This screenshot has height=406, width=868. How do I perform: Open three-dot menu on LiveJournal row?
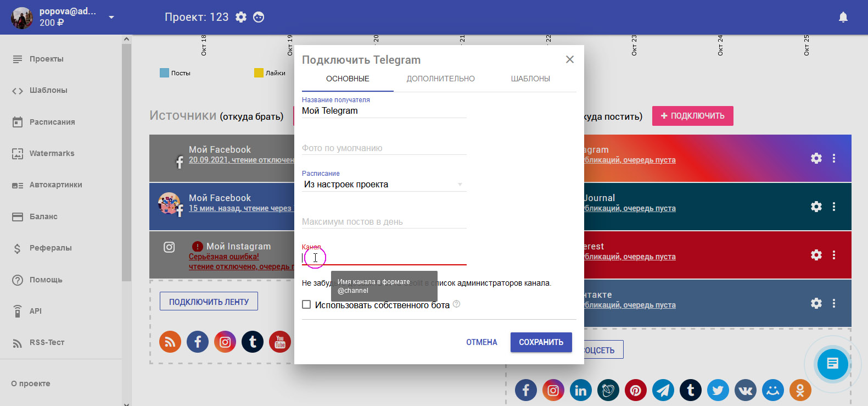pyautogui.click(x=833, y=207)
